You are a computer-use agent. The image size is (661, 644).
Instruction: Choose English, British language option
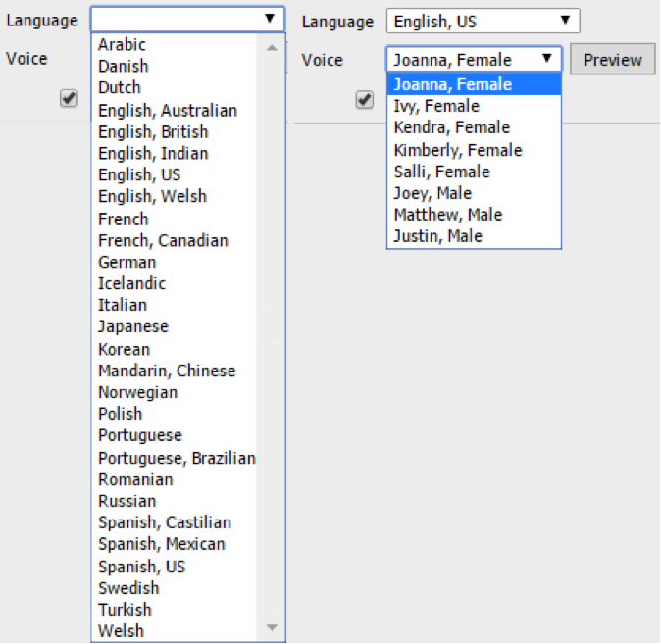(153, 132)
